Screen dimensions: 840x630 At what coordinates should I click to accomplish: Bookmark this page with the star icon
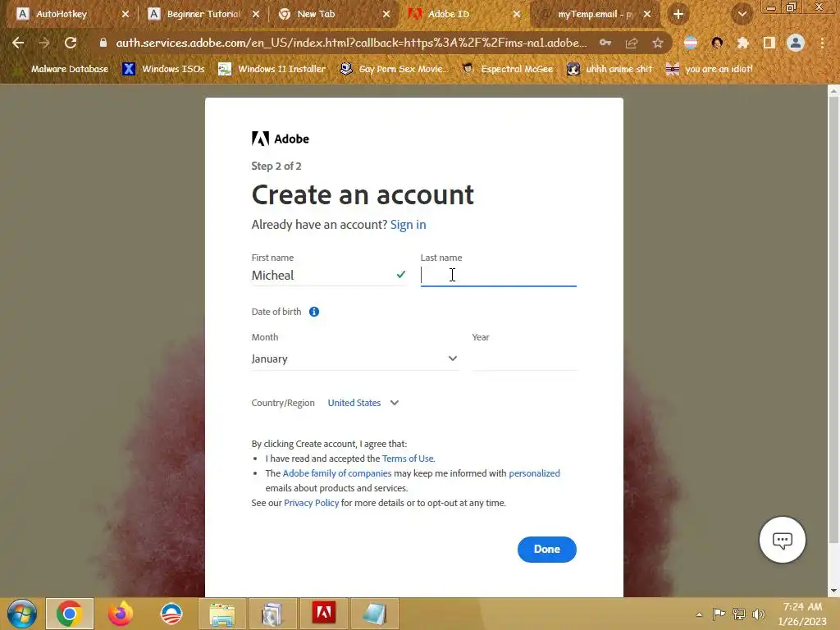pyautogui.click(x=658, y=43)
